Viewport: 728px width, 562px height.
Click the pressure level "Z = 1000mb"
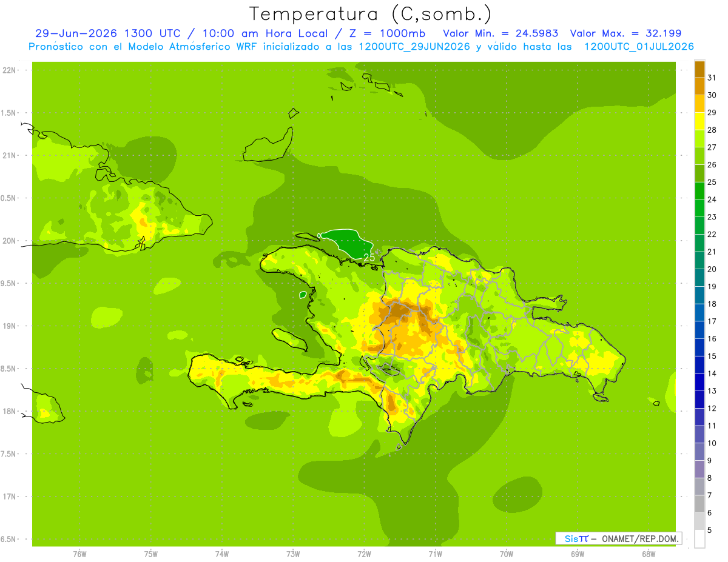pyautogui.click(x=388, y=33)
